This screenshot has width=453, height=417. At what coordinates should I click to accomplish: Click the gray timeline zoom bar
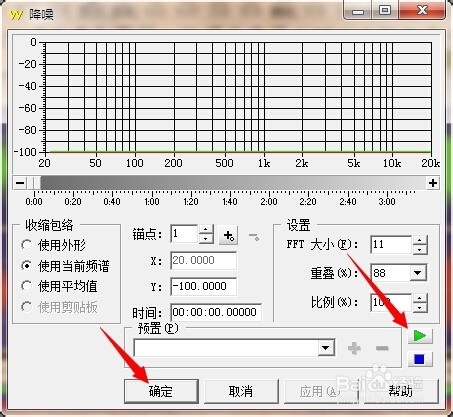pyautogui.click(x=233, y=183)
